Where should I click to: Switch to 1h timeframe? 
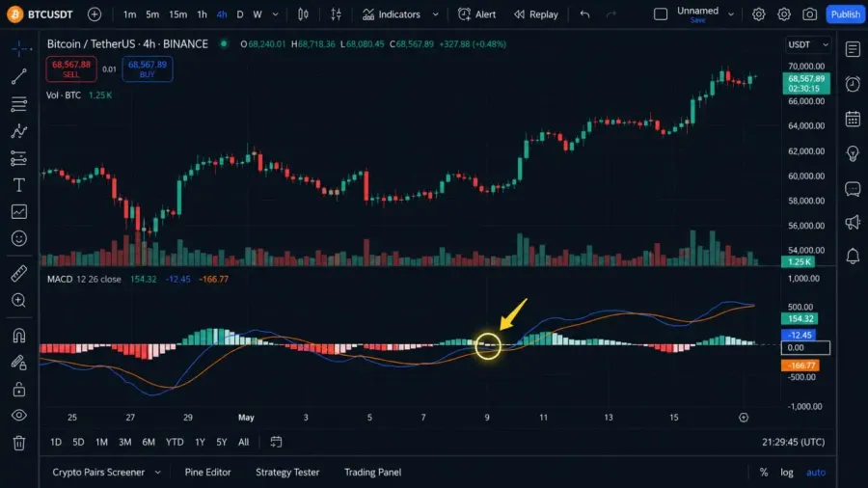coord(203,14)
